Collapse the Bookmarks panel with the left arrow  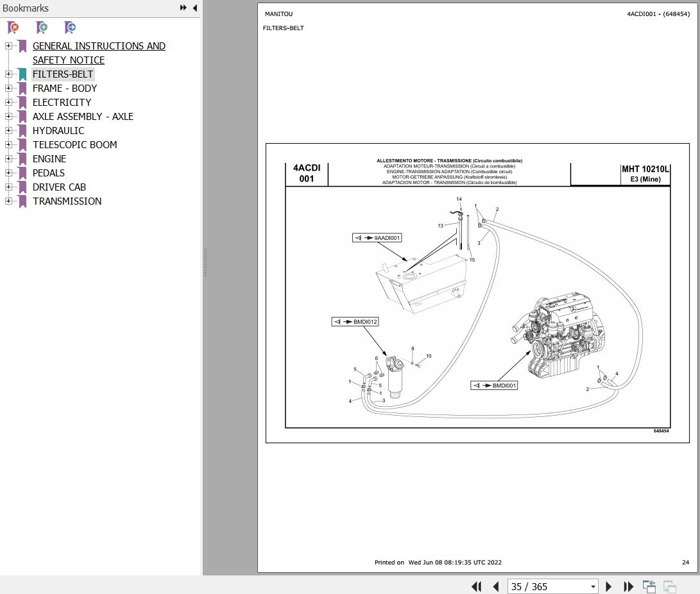tap(195, 8)
